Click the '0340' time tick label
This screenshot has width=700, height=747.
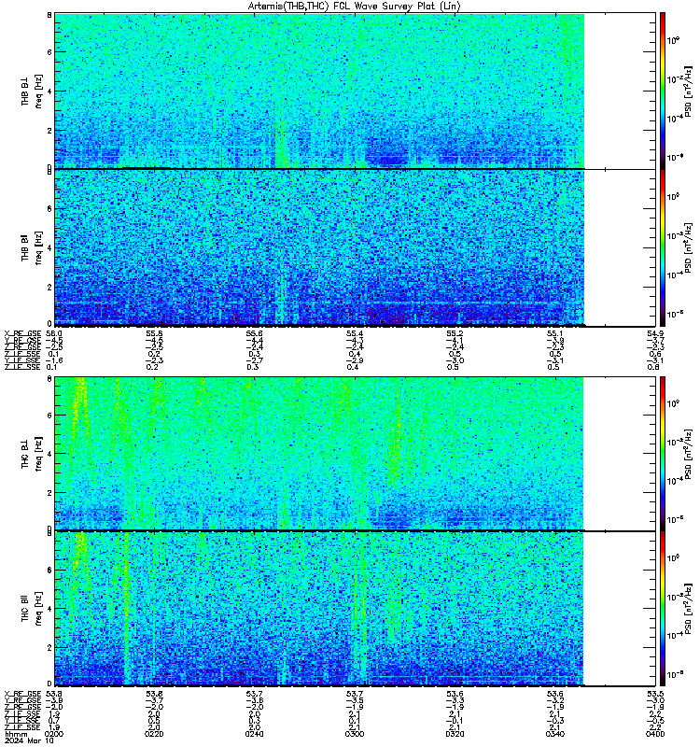point(555,734)
